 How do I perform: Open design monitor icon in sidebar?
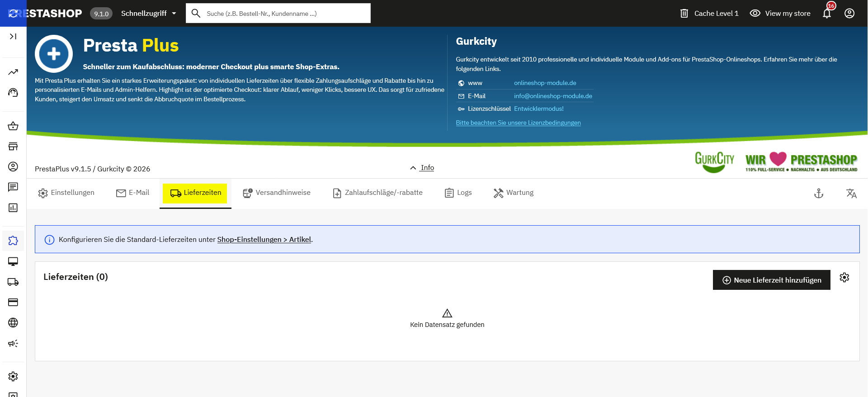click(x=13, y=261)
